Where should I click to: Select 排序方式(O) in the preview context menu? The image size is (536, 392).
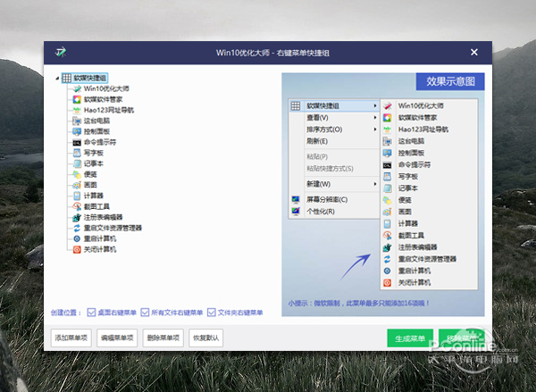tap(324, 129)
